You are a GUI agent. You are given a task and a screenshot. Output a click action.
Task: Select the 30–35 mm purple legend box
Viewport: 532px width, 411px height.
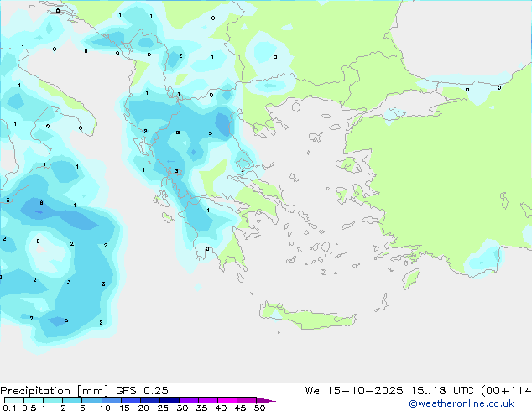[189, 400]
